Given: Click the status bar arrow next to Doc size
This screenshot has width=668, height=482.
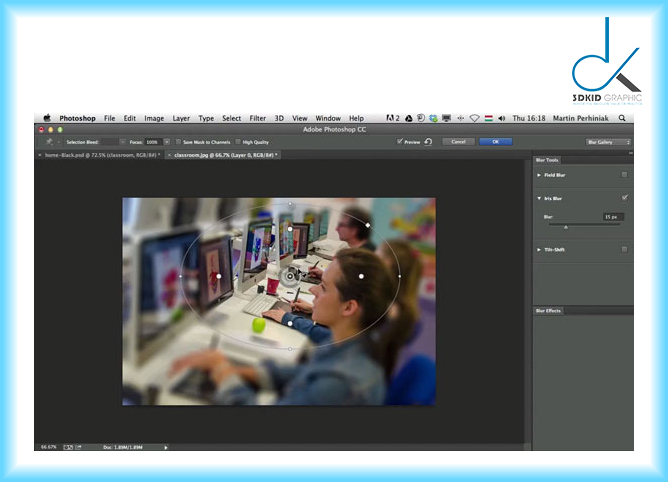Looking at the screenshot, I should (x=166, y=447).
